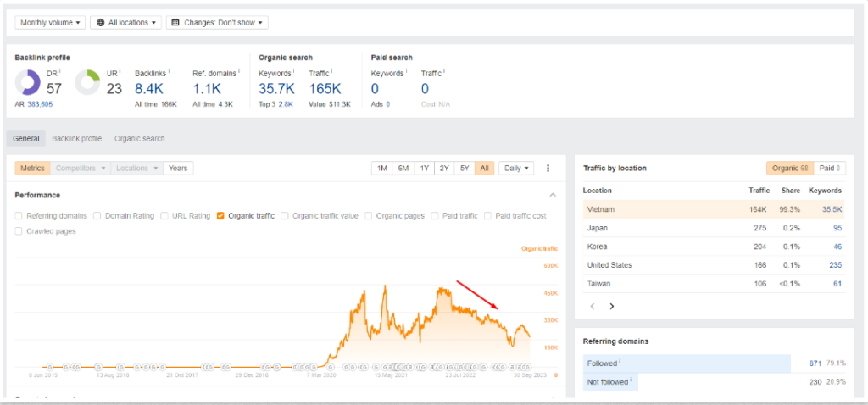Uncheck the Organic traffic checkbox

220,216
